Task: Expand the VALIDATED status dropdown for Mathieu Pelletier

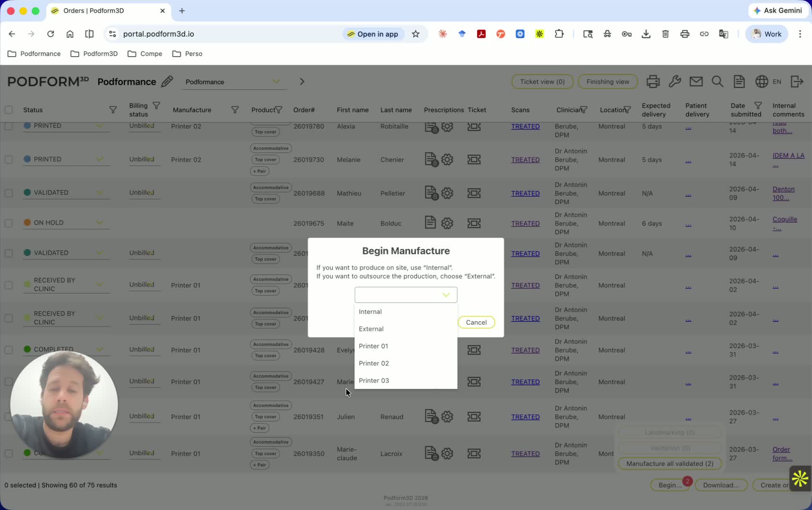Action: (99, 193)
